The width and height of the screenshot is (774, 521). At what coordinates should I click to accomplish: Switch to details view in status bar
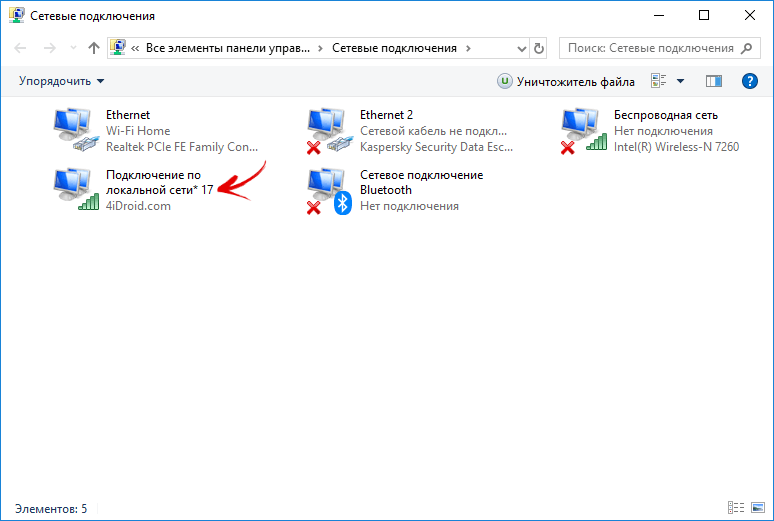(x=736, y=507)
